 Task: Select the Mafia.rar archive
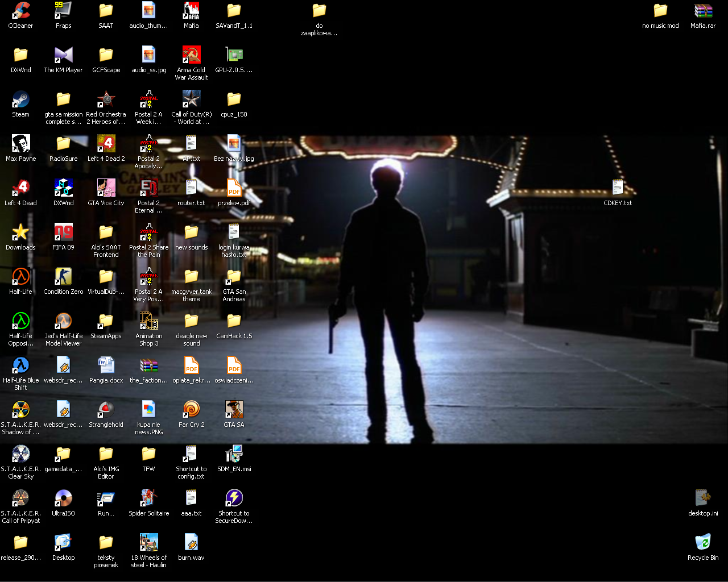coord(703,10)
